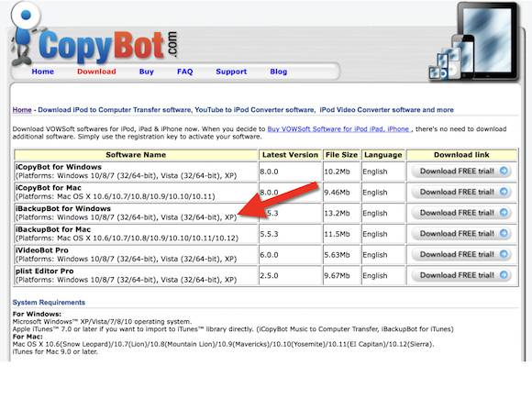Click the iPad and iPod devices image
Screen dimensions: 532x399
pos(473,42)
